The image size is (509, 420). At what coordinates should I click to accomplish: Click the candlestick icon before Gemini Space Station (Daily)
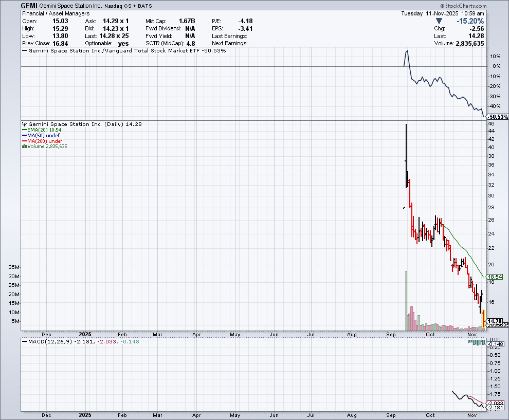[24, 124]
